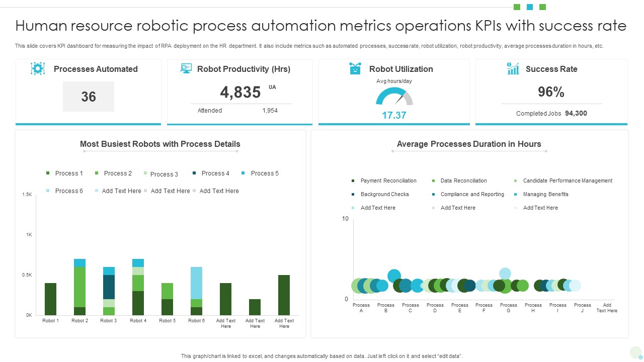Click the Success Rate heading
This screenshot has height=362, width=644.
pos(551,69)
